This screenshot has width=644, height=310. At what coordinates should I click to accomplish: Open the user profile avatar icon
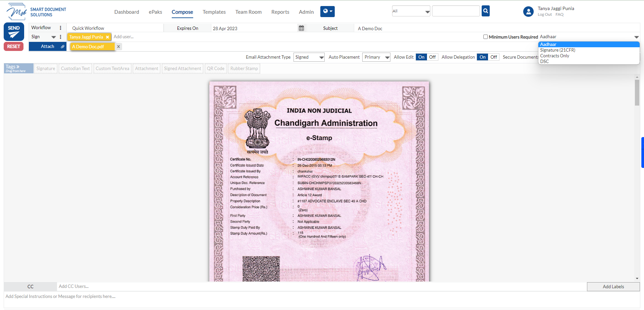click(x=528, y=12)
